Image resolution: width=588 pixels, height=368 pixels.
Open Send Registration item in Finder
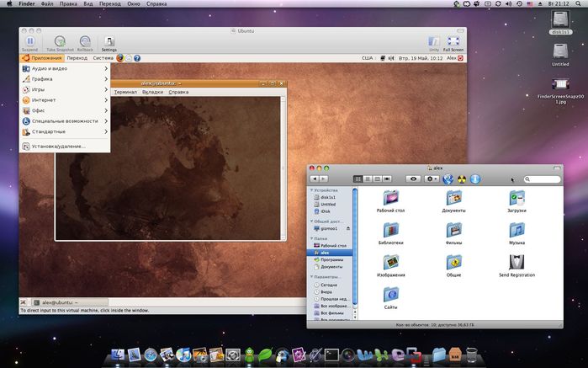[516, 266]
